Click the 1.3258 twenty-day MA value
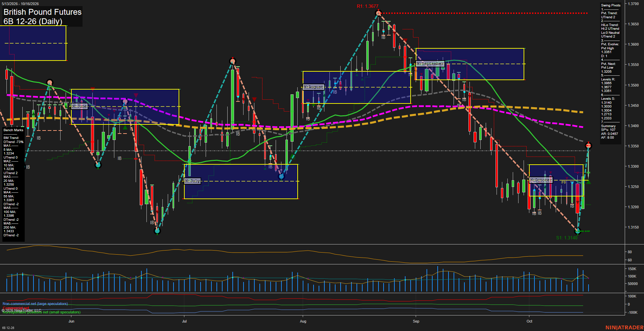The height and width of the screenshot is (331, 644). pyautogui.click(x=9, y=185)
